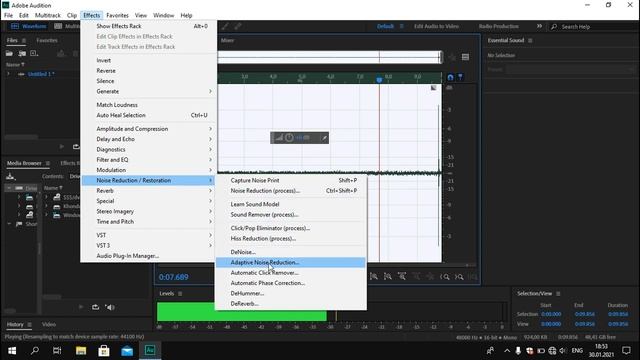
Task: Select the Untitled 1 file
Action: pos(41,74)
